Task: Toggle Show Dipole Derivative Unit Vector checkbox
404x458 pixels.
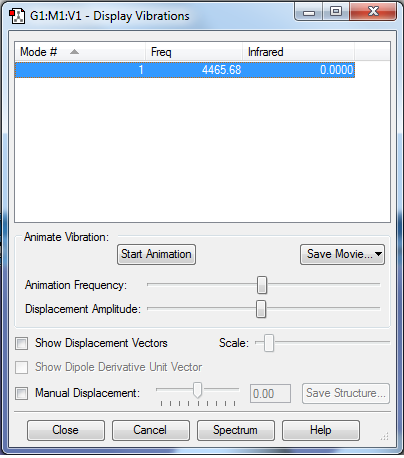Action: (22, 367)
